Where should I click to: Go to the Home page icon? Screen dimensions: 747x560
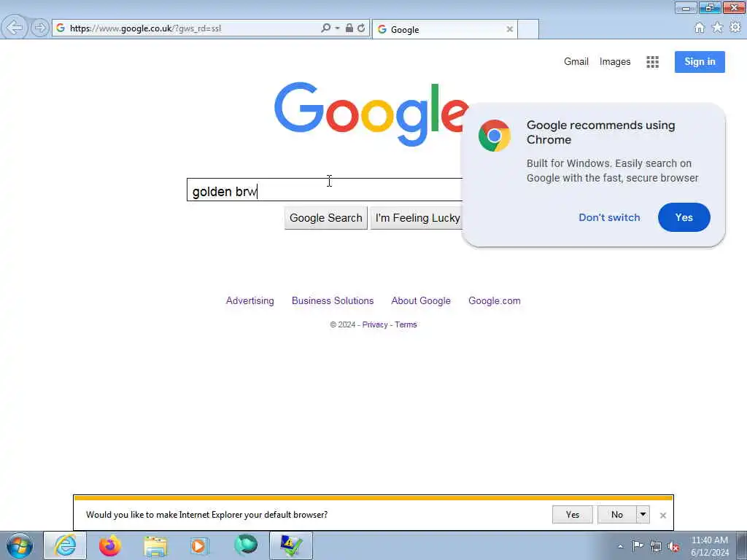(x=700, y=28)
